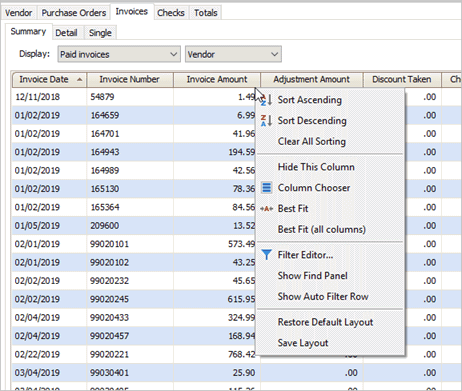Screen dimensions: 462x391
Task: Open the Paid invoices display dropdown
Action: (x=119, y=54)
